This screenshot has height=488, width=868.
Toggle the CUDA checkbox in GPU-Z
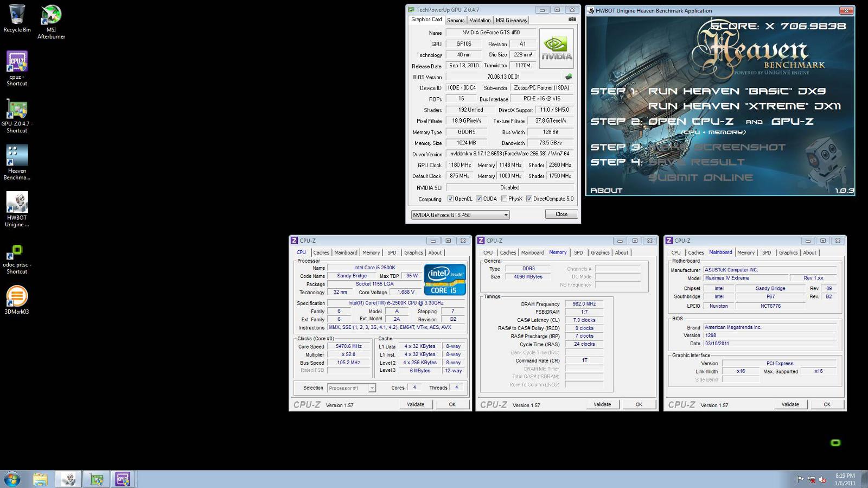tap(479, 199)
